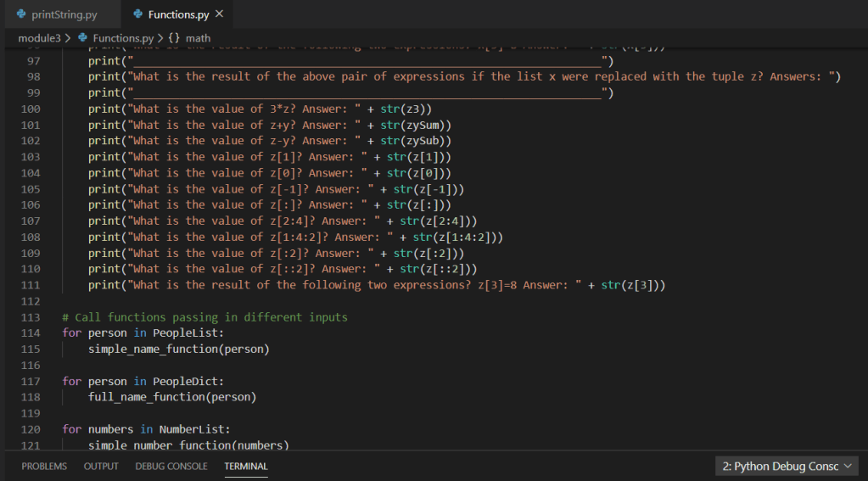The height and width of the screenshot is (481, 868).
Task: Click line number 114 in the gutter
Action: [31, 333]
